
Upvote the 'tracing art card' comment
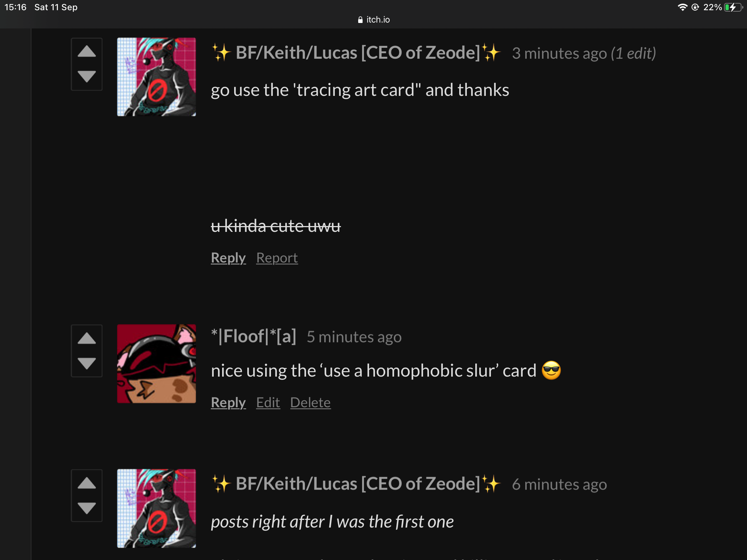(x=86, y=51)
